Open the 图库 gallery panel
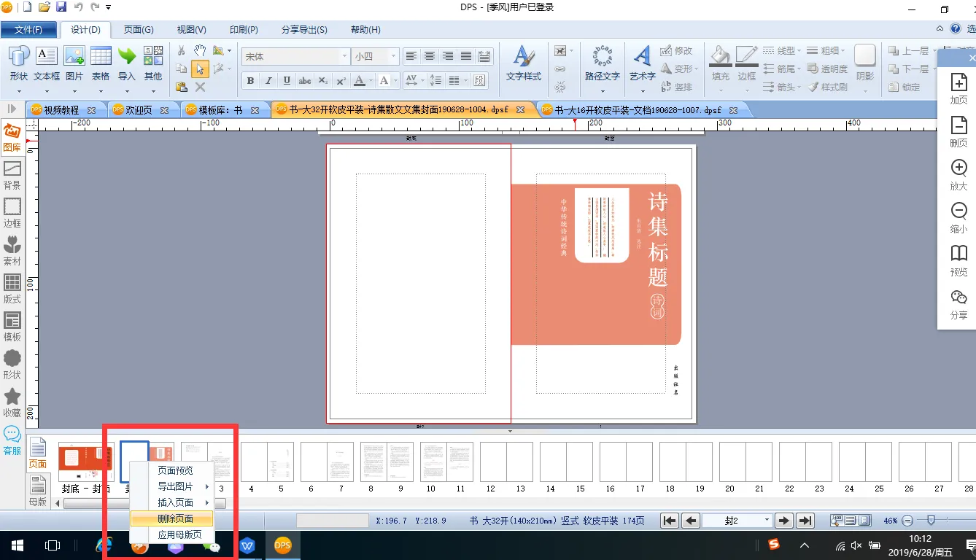This screenshot has height=560, width=976. point(12,136)
